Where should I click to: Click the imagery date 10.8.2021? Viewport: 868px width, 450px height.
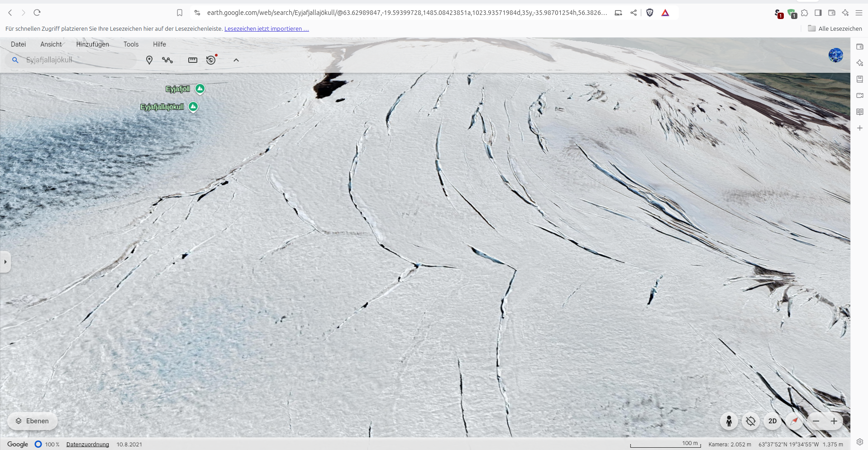[129, 445]
